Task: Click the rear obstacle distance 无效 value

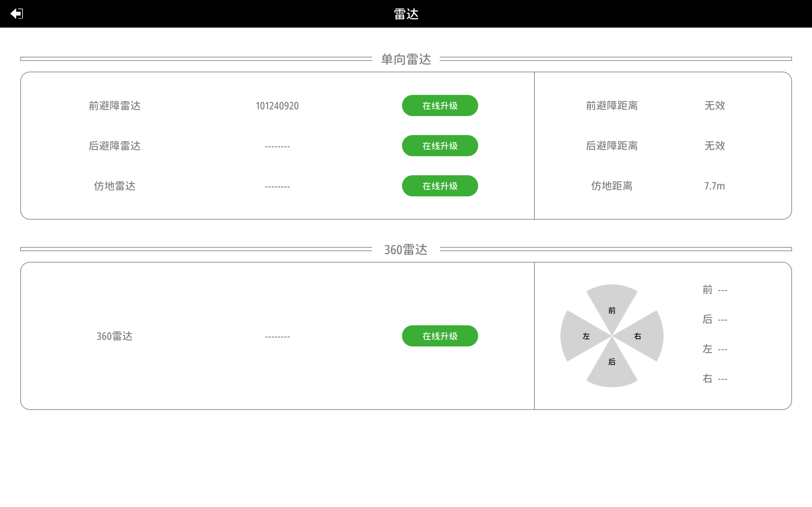Action: pos(714,146)
